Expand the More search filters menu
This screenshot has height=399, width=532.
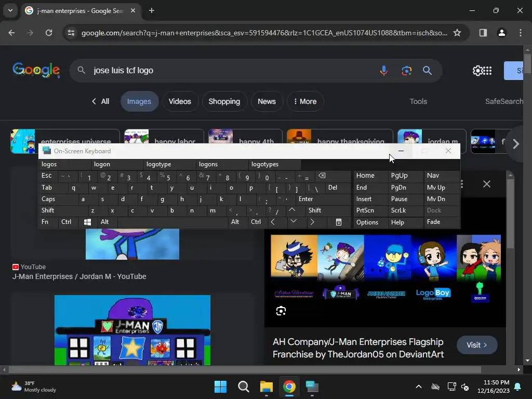[305, 101]
